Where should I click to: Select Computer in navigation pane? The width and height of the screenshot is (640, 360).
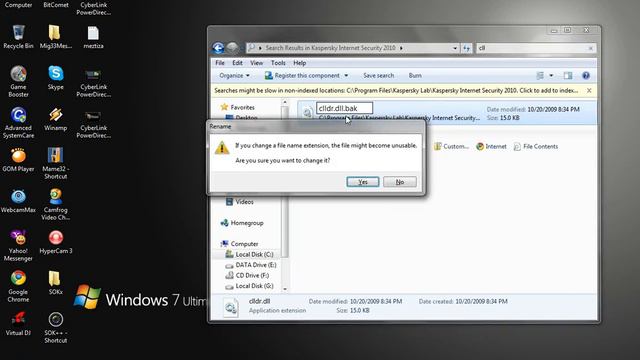tap(239, 244)
